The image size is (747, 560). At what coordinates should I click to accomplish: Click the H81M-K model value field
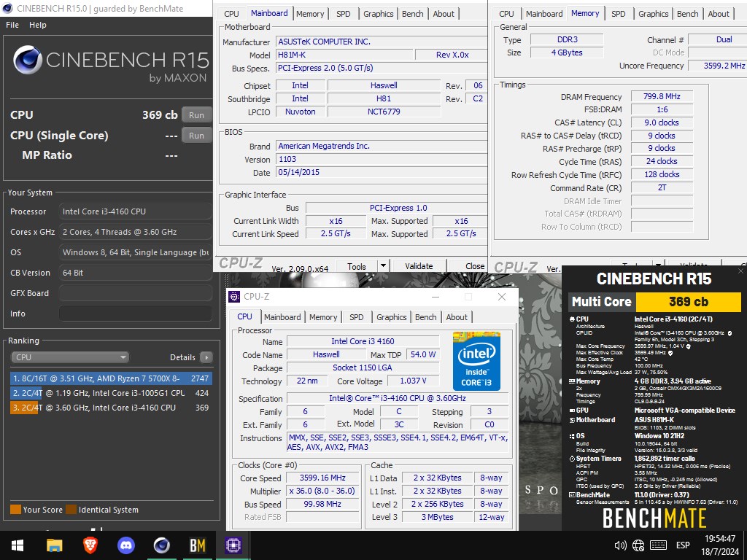(x=345, y=55)
